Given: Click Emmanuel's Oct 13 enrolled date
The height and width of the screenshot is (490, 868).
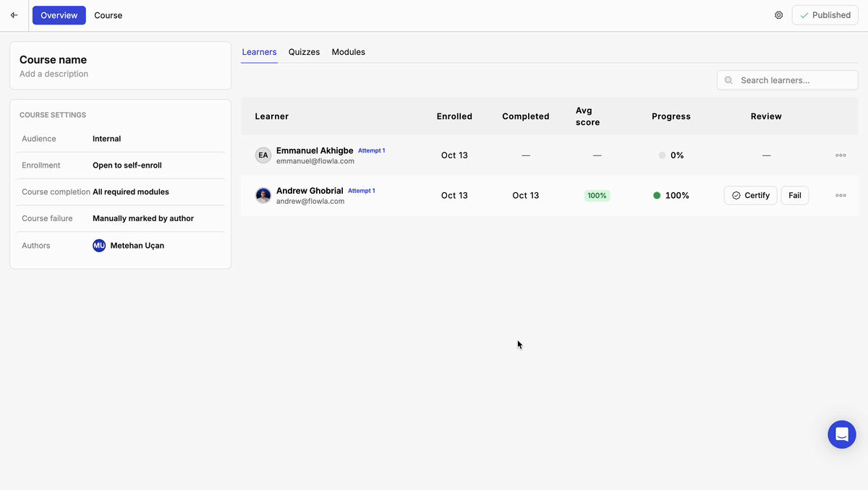Looking at the screenshot, I should [454, 155].
